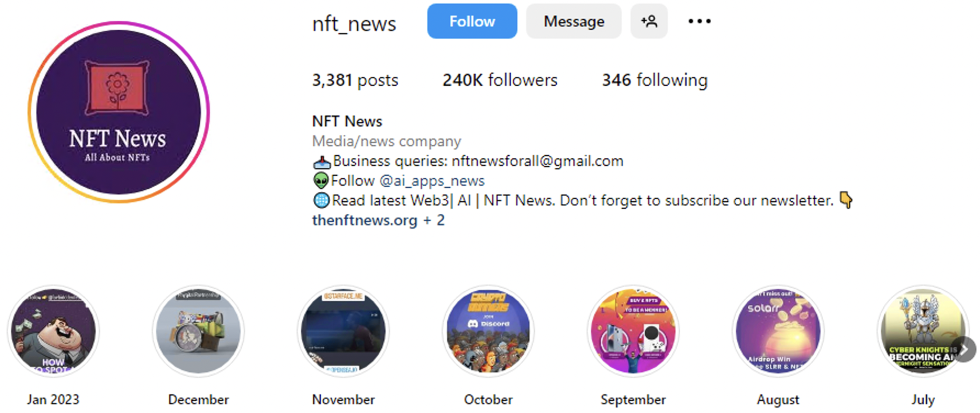Screen dimensions: 980x413
Task: Open the Jan 2023 story highlight
Action: (53, 331)
